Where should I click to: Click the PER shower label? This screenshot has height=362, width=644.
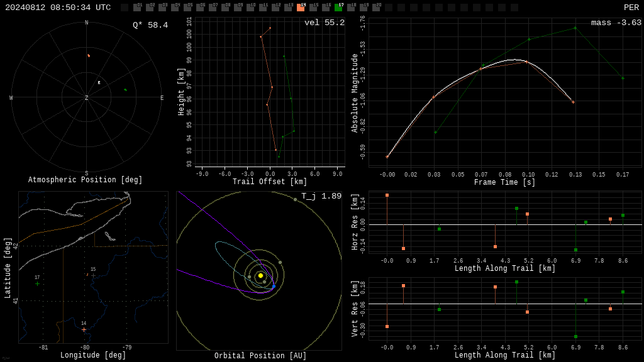pos(631,8)
